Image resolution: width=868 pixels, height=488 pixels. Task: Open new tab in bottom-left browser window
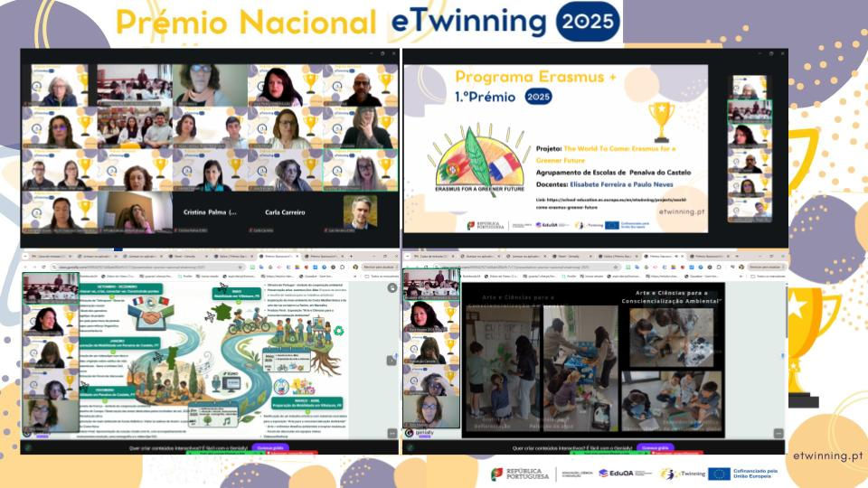click(x=351, y=256)
